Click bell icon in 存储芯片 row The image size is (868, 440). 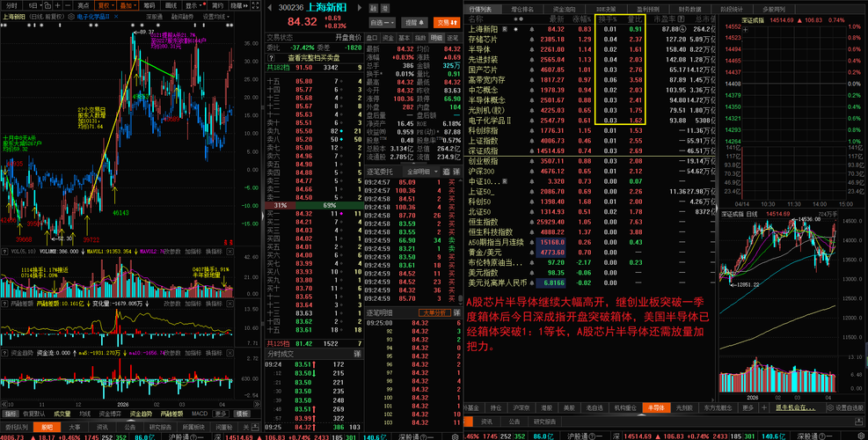tap(532, 40)
